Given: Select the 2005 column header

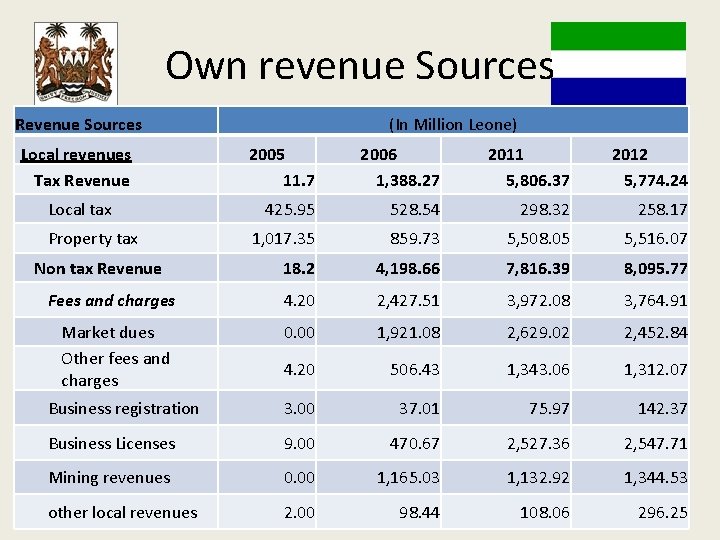Looking at the screenshot, I should [x=267, y=154].
